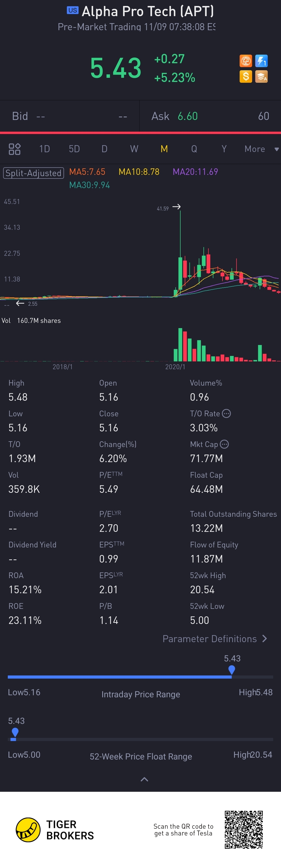
Task: Switch to the 5D chart tab
Action: coord(74,149)
